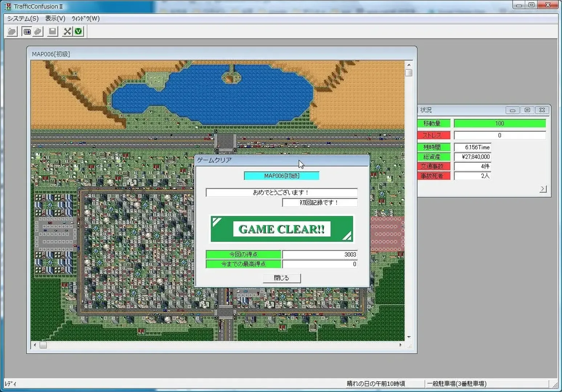
Task: Click the GAME CLEAR!! banner
Action: (x=282, y=229)
